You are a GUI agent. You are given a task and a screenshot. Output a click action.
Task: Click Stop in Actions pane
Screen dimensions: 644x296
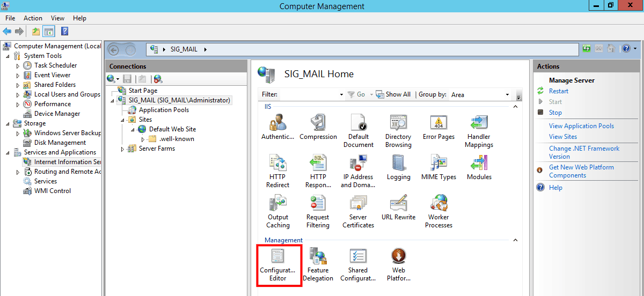555,113
